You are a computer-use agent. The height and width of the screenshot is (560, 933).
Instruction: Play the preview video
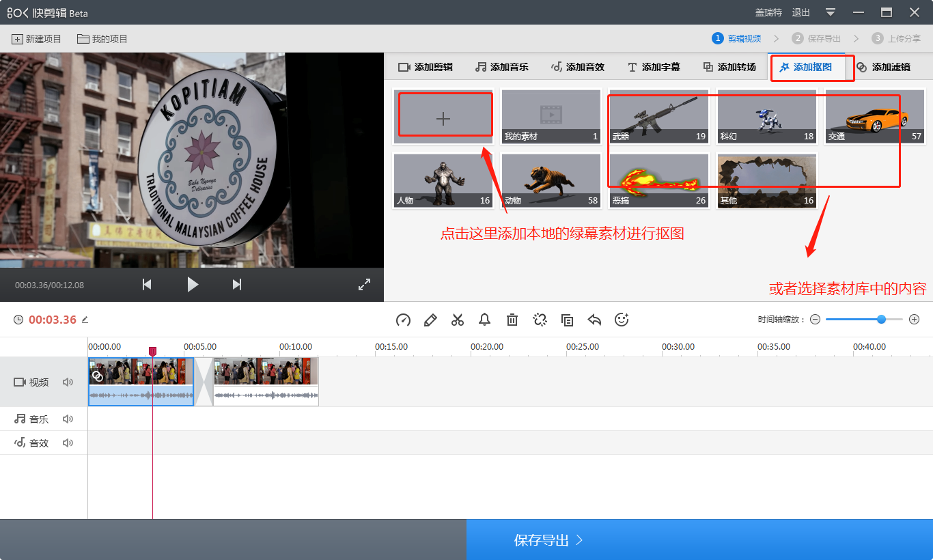193,285
